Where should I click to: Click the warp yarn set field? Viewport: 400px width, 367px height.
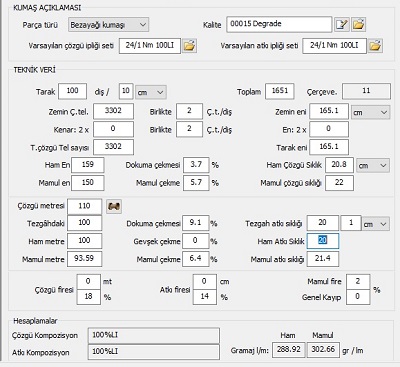click(x=150, y=46)
